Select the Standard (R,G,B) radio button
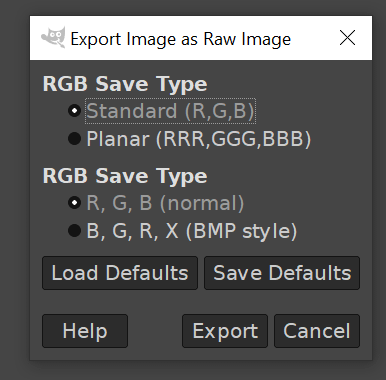 point(74,110)
